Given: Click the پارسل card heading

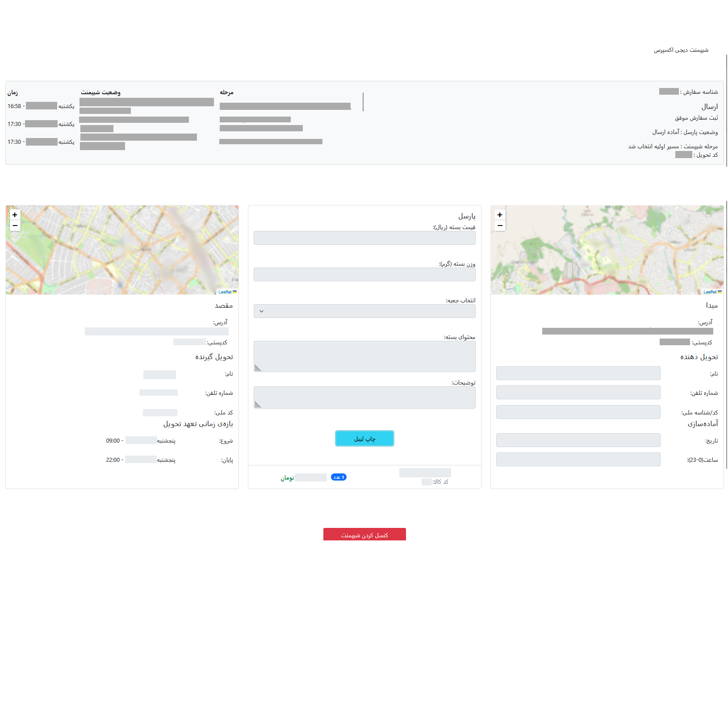Looking at the screenshot, I should 467,216.
